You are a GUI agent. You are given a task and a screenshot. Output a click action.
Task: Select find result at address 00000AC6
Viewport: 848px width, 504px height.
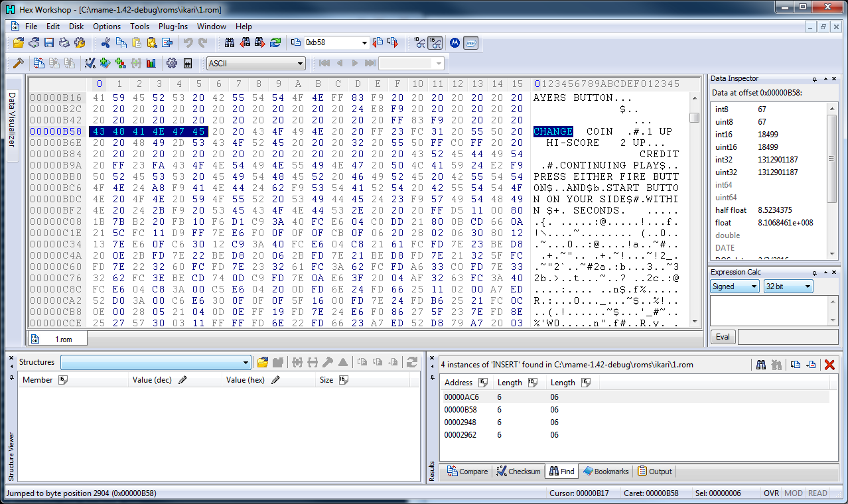click(634, 397)
